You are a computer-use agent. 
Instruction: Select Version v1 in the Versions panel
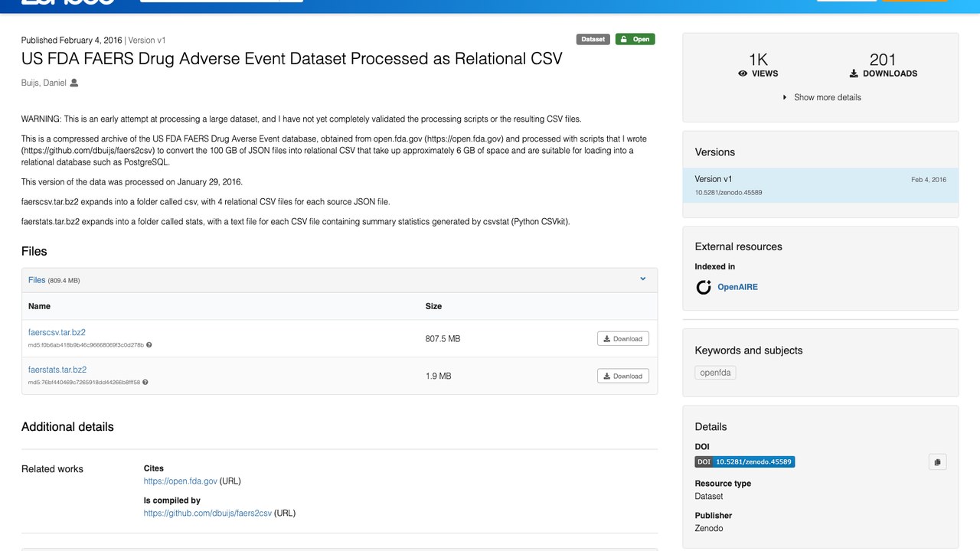820,185
